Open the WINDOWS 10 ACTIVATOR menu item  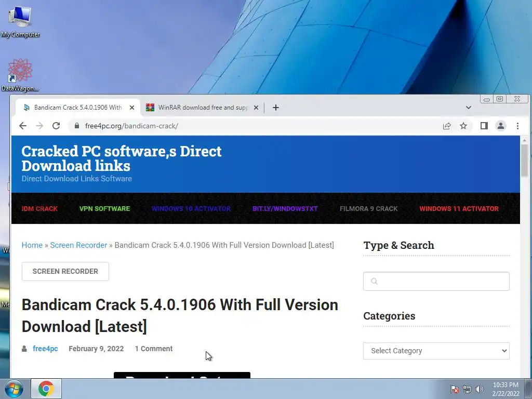coord(191,209)
